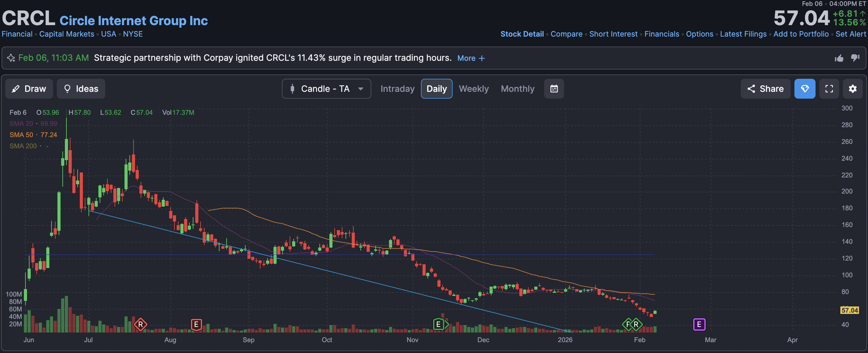Click the Share button
Image resolution: width=868 pixels, height=353 pixels.
765,89
